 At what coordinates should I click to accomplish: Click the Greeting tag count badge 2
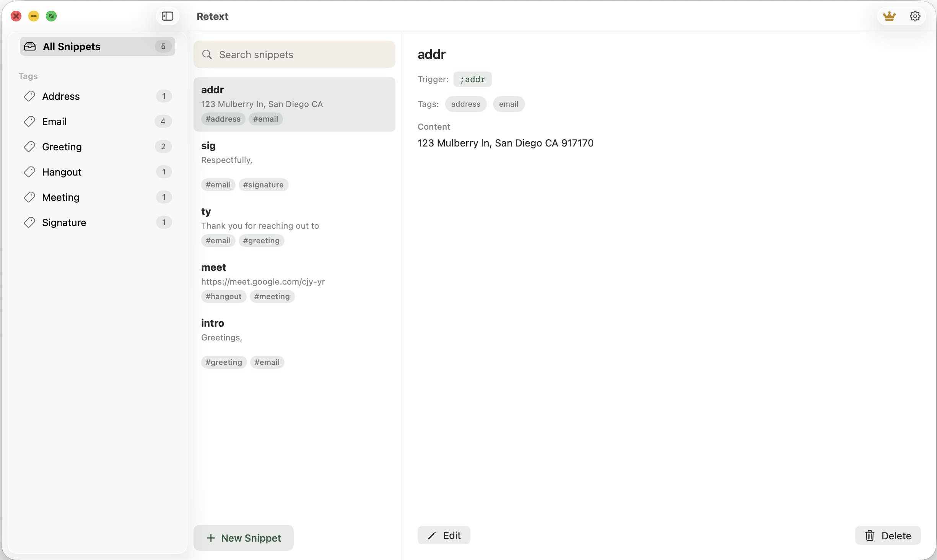tap(163, 147)
